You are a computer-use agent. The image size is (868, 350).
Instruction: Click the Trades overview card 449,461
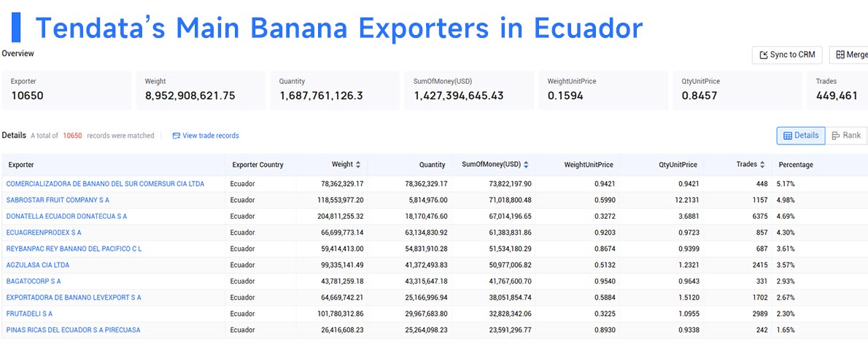pos(837,90)
